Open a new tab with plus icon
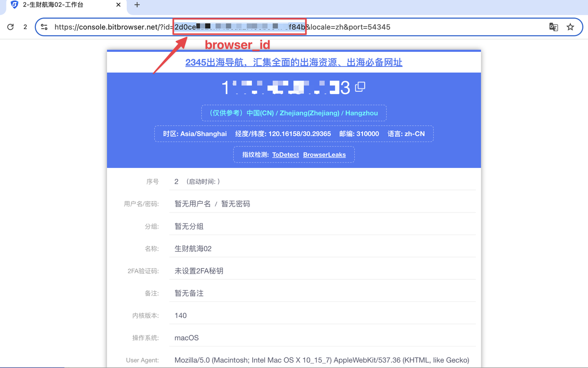Screen dimensions: 588x368 [137, 5]
